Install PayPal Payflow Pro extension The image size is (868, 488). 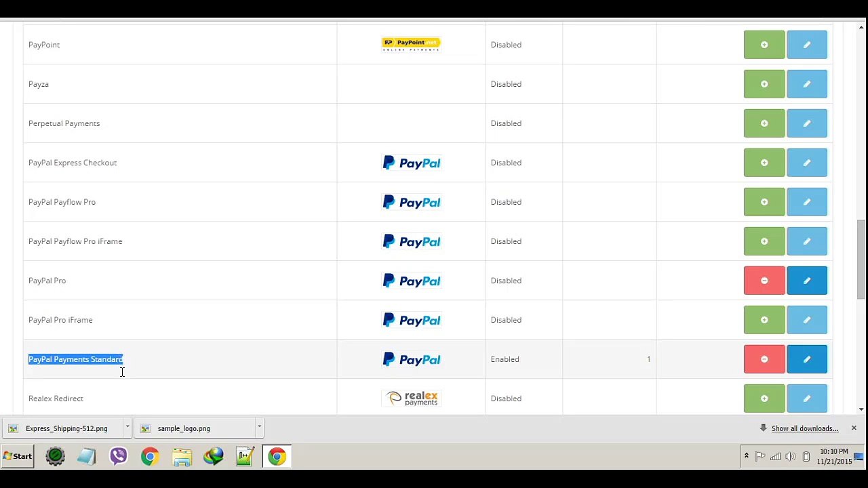[764, 202]
